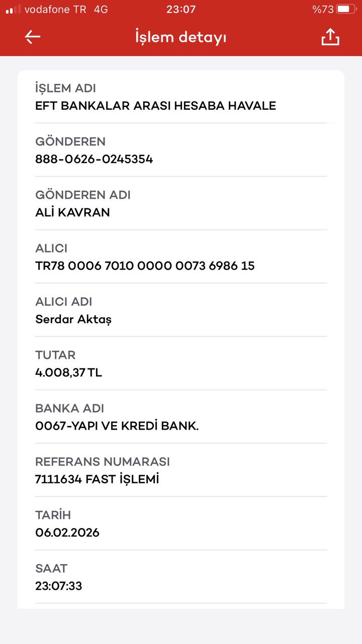
Task: Select the time value 23:07:33
Action: coord(58,586)
